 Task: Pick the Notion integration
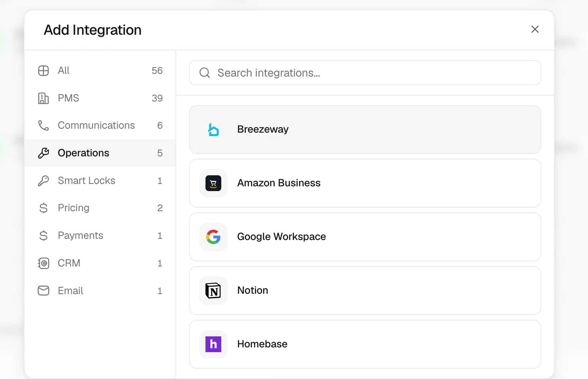point(365,291)
